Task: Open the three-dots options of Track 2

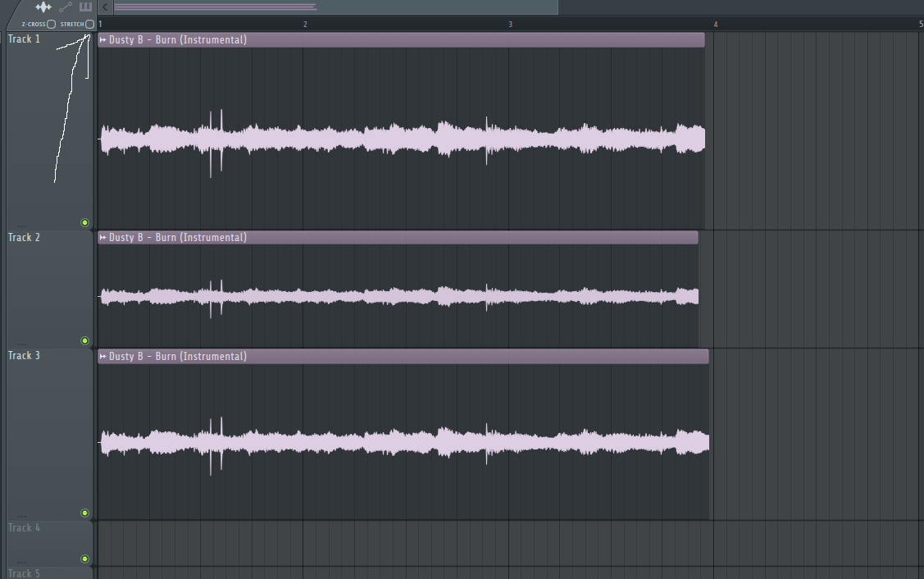Action: (x=22, y=343)
